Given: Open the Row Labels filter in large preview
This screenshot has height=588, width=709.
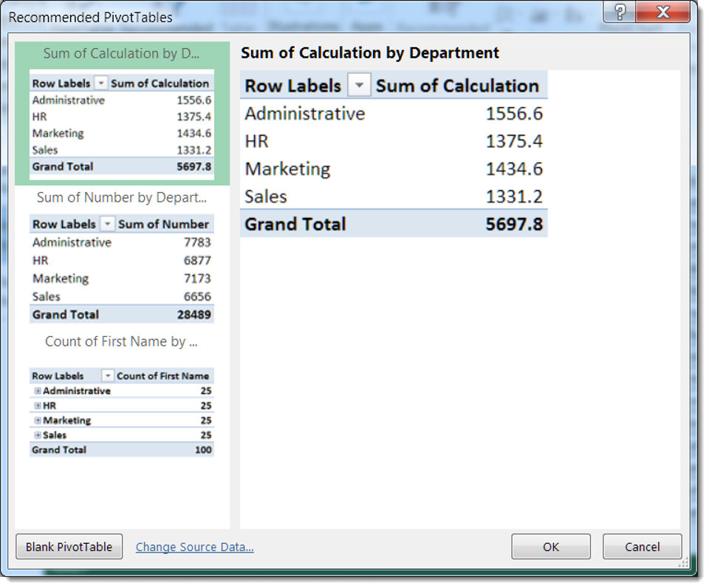Looking at the screenshot, I should pyautogui.click(x=358, y=84).
